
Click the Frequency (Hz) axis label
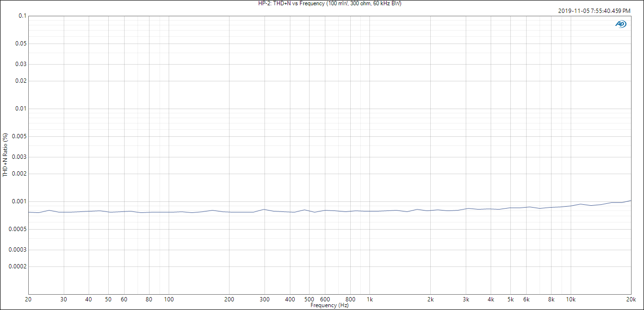pos(329,305)
